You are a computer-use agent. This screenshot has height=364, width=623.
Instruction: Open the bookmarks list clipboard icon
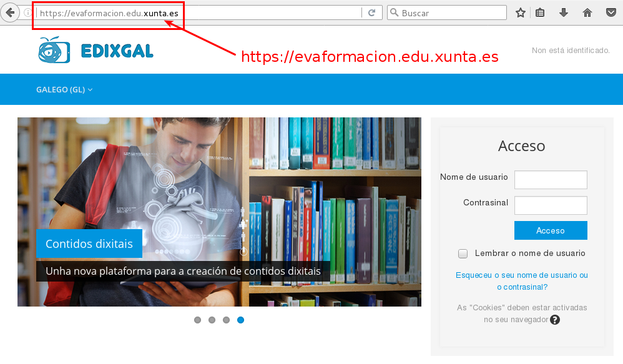[x=540, y=12]
